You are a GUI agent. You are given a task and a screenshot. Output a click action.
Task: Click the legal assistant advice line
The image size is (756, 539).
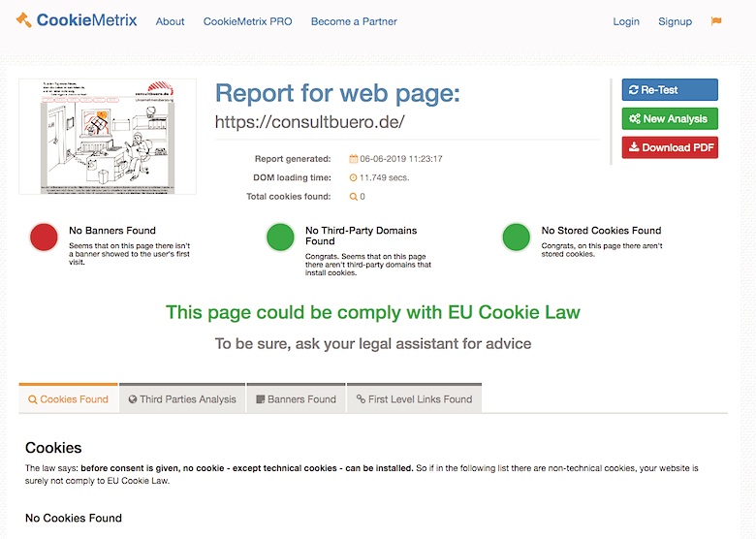[x=373, y=344]
